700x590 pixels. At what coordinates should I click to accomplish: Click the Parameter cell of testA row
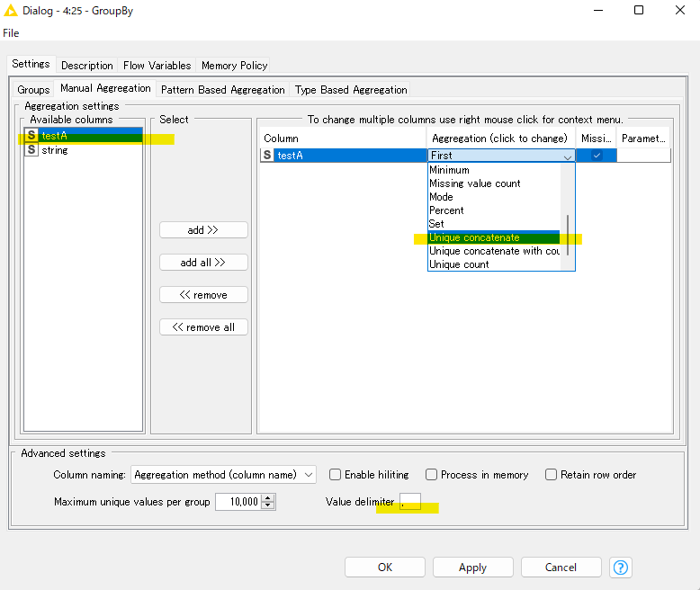click(x=643, y=156)
